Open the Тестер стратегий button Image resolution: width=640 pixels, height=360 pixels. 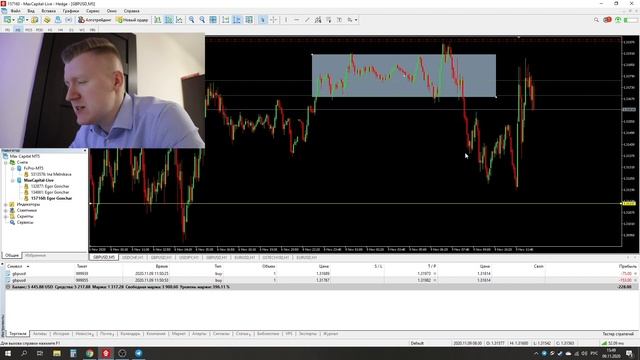coord(618,334)
